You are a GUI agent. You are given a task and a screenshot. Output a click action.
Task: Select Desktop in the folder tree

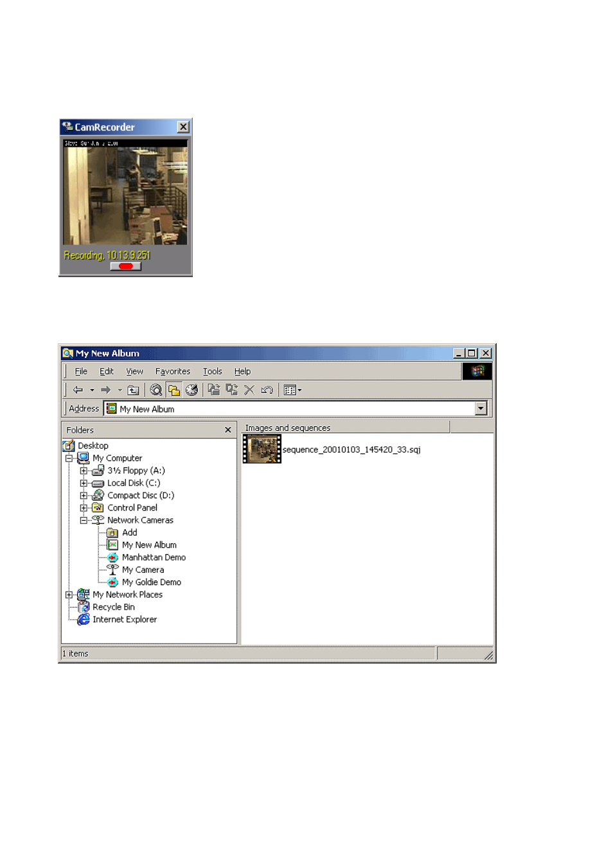click(x=93, y=446)
